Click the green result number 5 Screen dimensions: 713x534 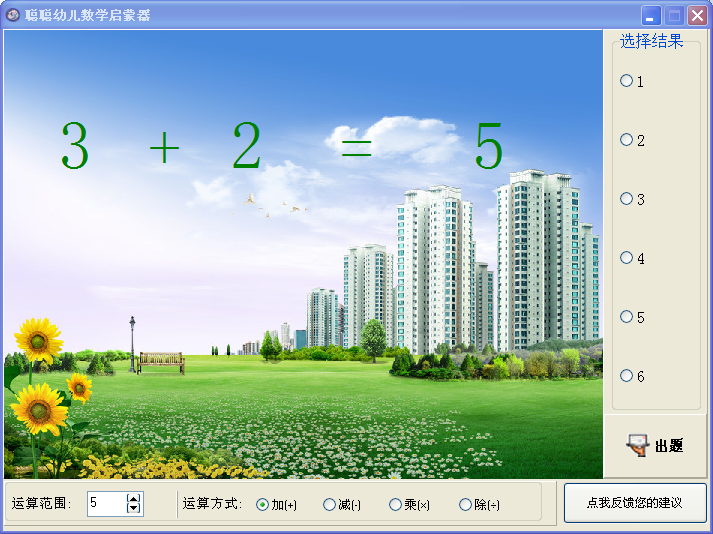click(489, 146)
